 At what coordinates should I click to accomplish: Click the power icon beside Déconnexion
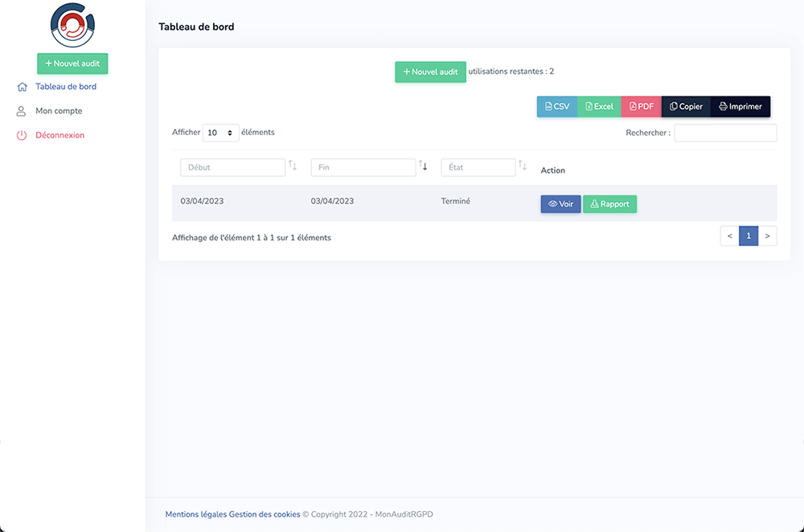[22, 136]
